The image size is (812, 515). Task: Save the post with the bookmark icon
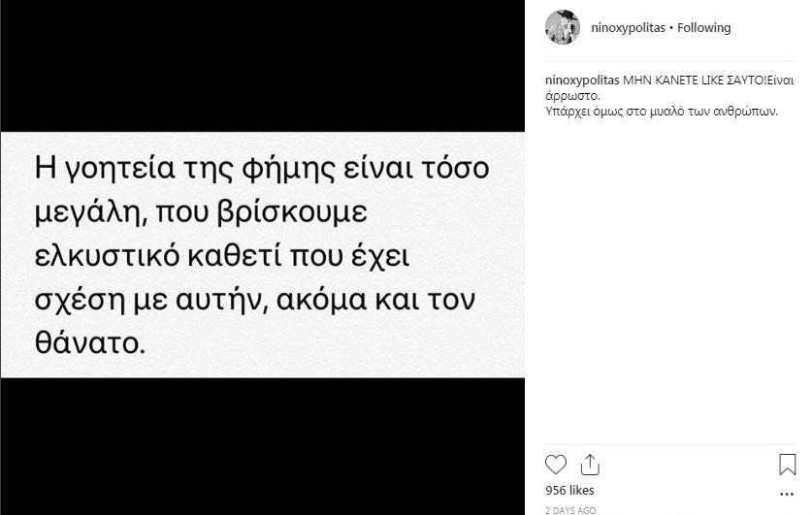(787, 465)
